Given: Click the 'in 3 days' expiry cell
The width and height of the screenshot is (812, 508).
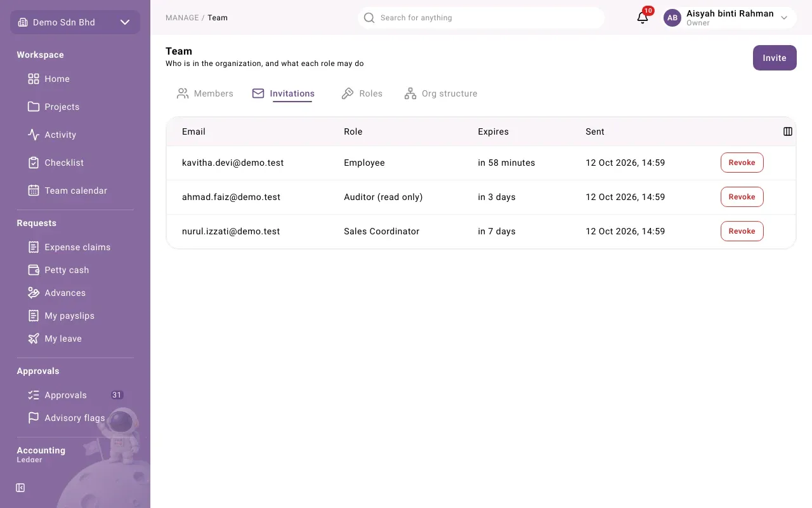Looking at the screenshot, I should [x=497, y=197].
